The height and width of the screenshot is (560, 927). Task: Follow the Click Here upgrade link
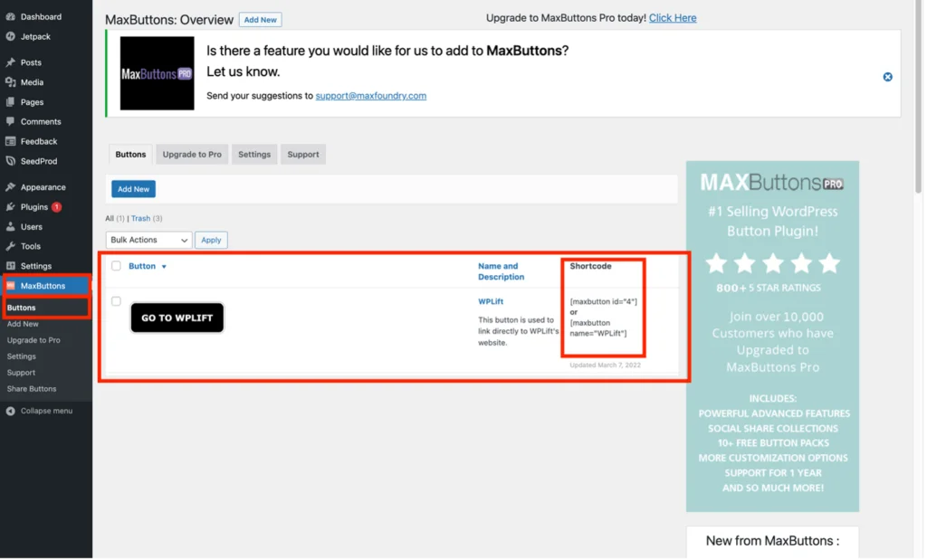point(673,18)
